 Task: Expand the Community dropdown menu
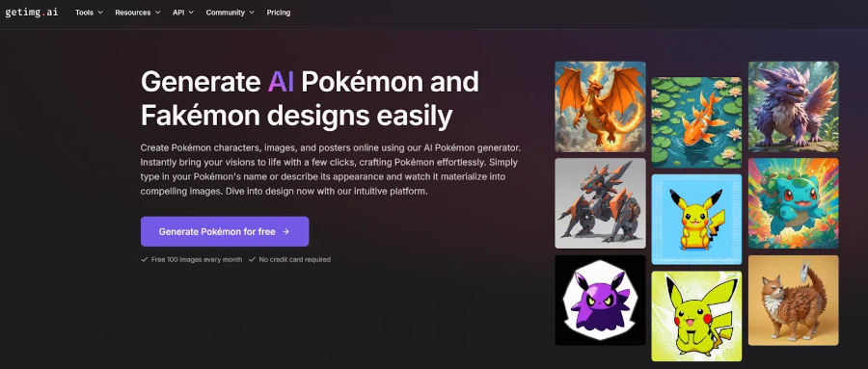pos(231,13)
